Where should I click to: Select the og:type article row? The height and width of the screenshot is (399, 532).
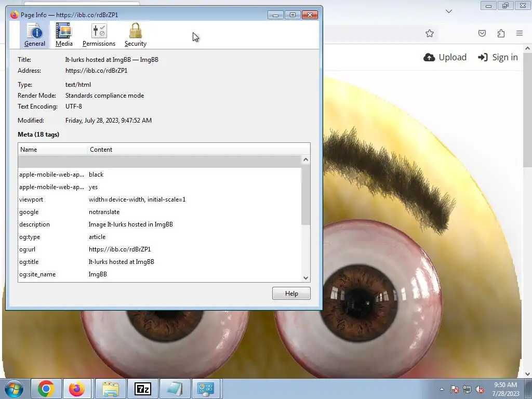(x=160, y=237)
